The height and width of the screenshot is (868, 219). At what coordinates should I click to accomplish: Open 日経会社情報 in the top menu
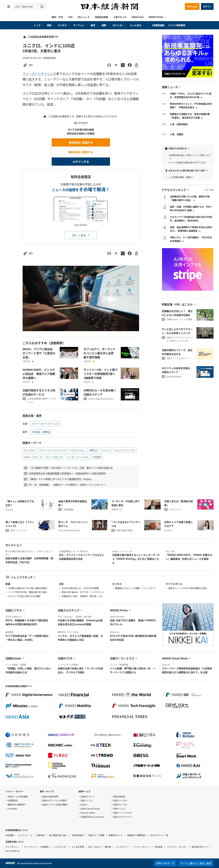coord(101,17)
